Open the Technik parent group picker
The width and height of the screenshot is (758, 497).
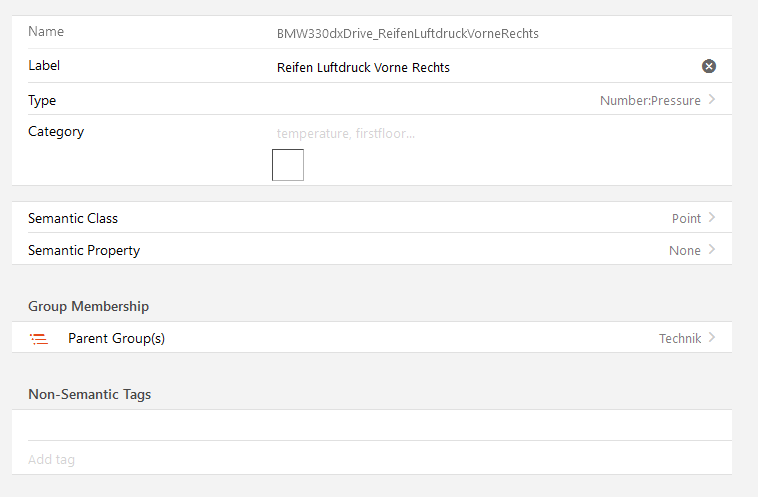click(679, 338)
